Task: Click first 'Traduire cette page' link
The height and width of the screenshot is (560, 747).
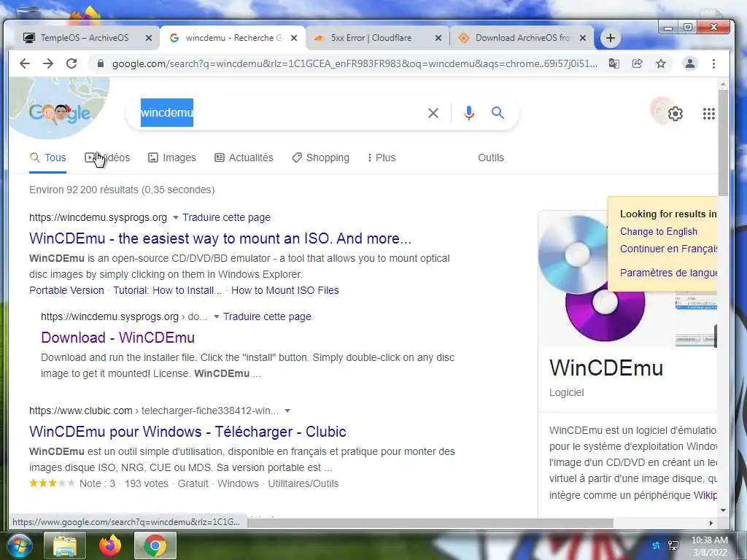Action: [x=226, y=217]
